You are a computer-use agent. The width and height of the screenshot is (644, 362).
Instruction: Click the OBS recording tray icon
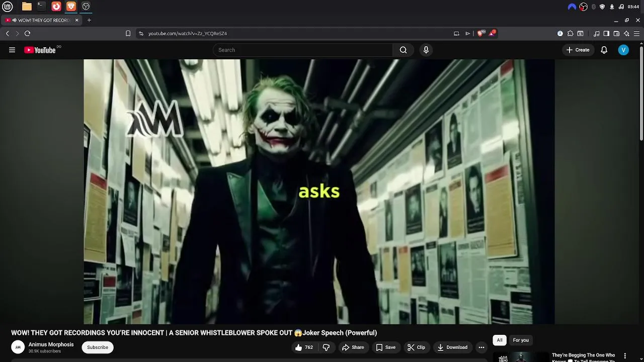[x=583, y=7]
